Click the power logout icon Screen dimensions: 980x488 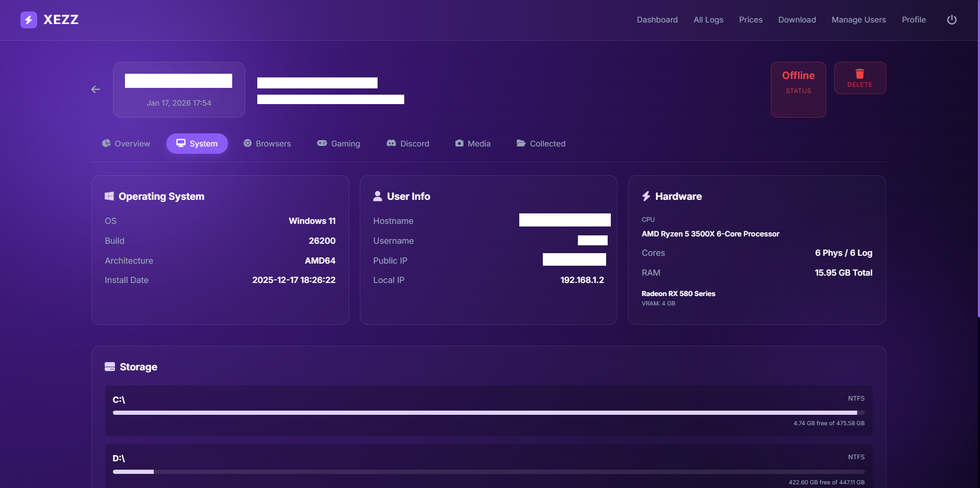(x=952, y=20)
